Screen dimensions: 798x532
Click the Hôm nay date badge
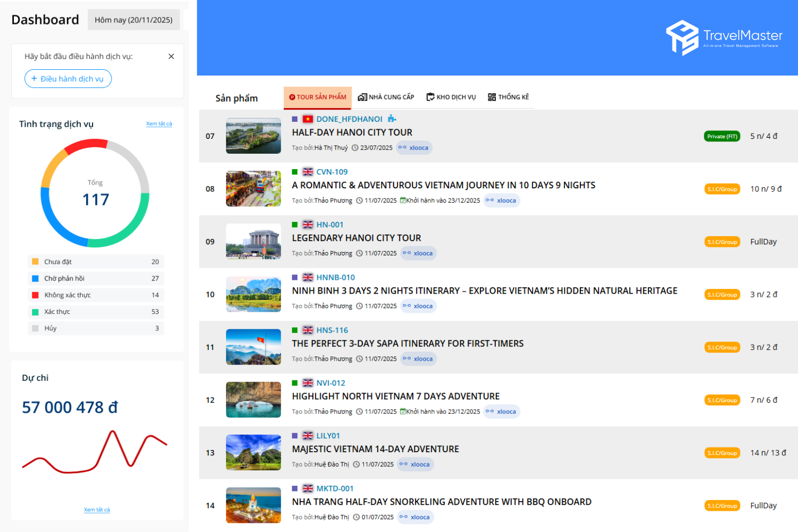[134, 20]
